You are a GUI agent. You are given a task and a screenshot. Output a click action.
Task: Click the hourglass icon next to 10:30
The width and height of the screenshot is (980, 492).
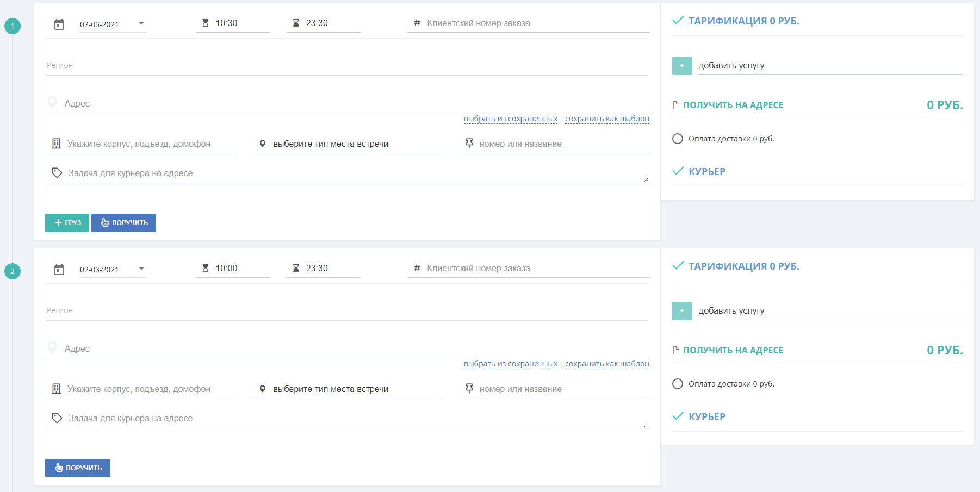coord(205,23)
